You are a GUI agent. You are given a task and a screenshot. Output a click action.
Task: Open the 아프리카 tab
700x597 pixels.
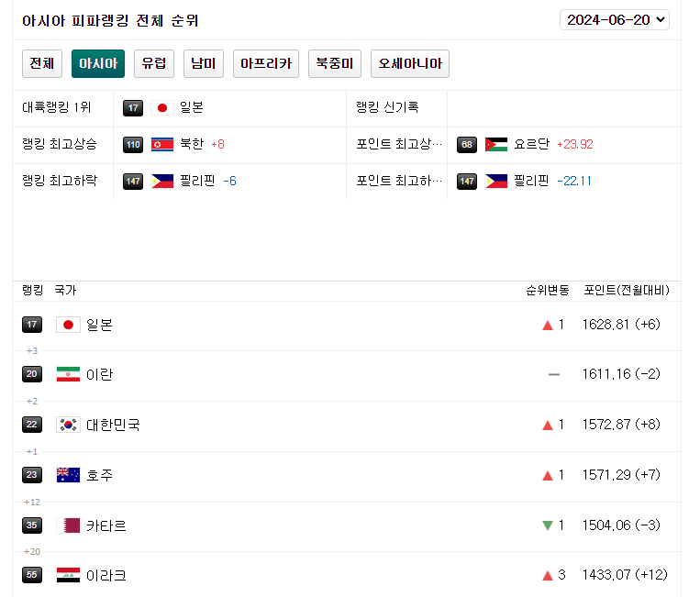pyautogui.click(x=266, y=63)
